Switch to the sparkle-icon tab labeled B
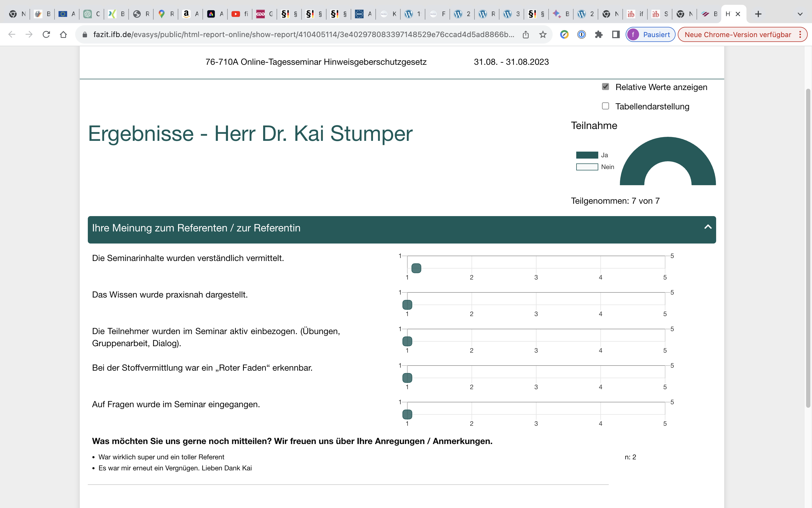This screenshot has width=812, height=508. (x=561, y=14)
